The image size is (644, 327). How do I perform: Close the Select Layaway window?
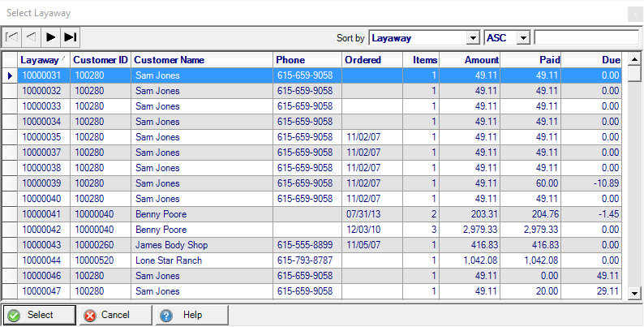tap(635, 13)
